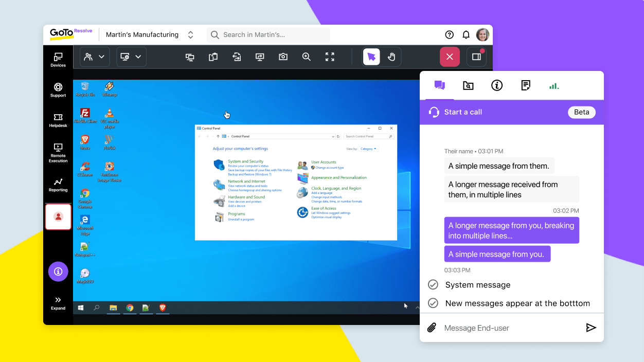Image resolution: width=644 pixels, height=362 pixels.
Task: Toggle the side panel visibility
Action: pos(476,57)
